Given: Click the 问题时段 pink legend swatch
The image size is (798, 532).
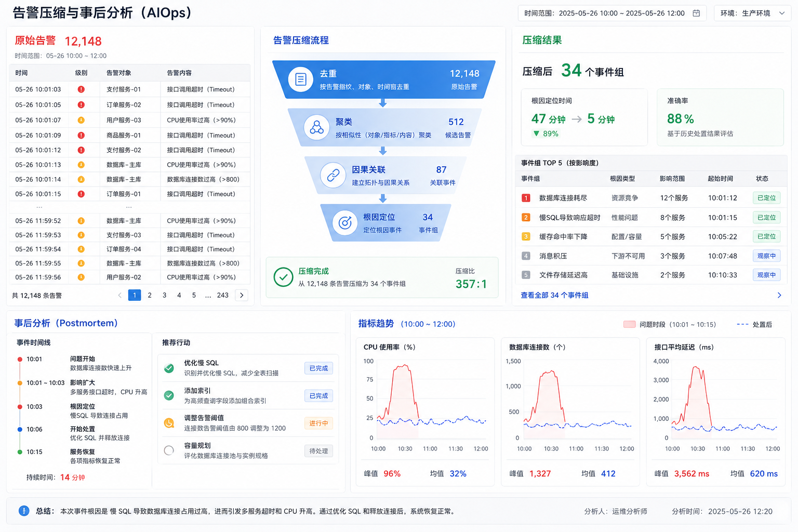Looking at the screenshot, I should (x=629, y=324).
